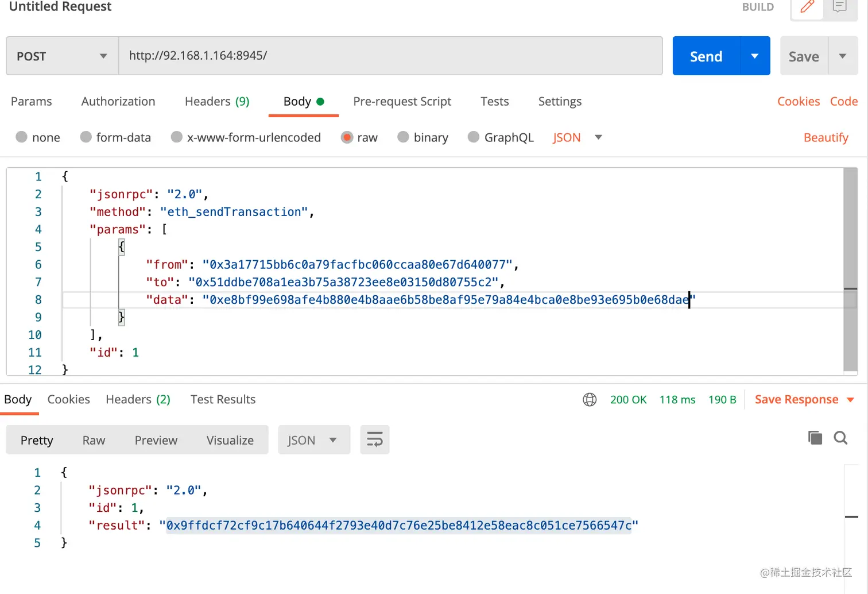Click the pencil edit icon
Screen dimensions: 868x594
807,7
